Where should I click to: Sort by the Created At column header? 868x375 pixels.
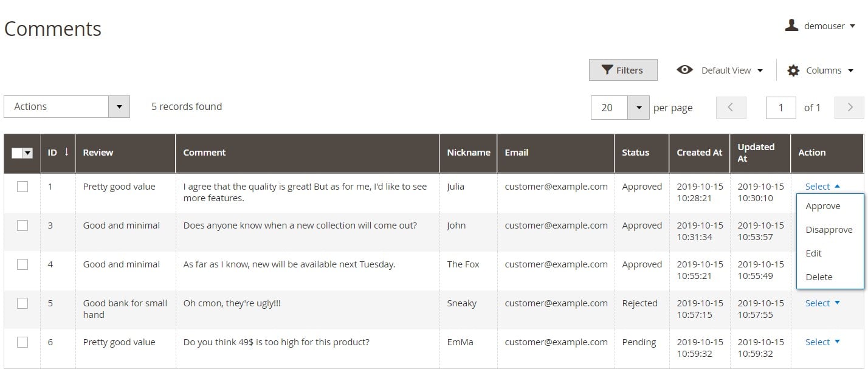pyautogui.click(x=700, y=153)
